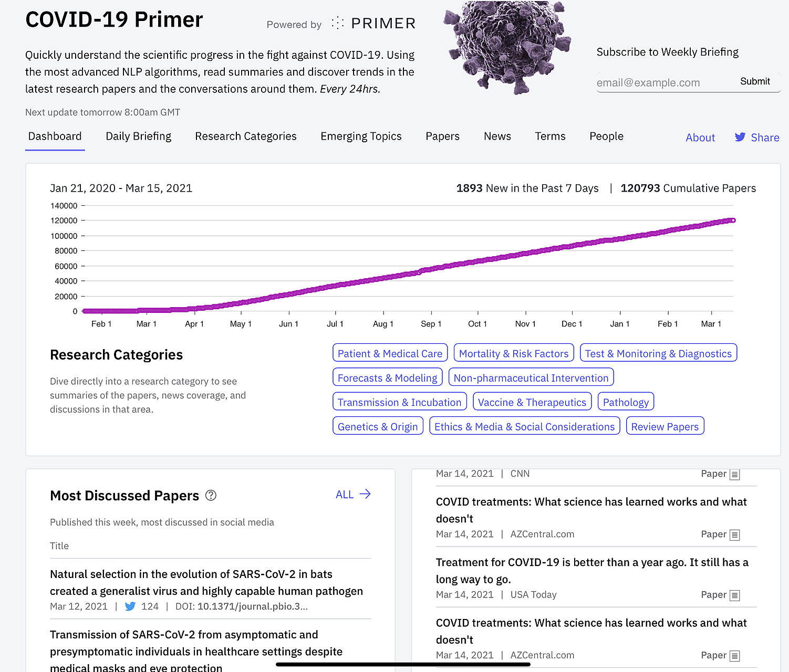Click the Primer logo dots icon
The width and height of the screenshot is (789, 672).
click(x=338, y=23)
